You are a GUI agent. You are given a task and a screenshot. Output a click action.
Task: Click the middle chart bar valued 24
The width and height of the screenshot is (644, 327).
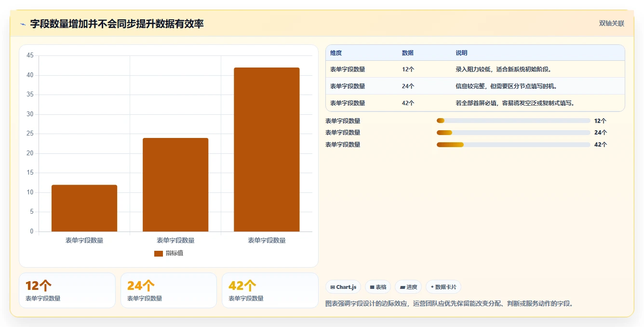tap(175, 185)
